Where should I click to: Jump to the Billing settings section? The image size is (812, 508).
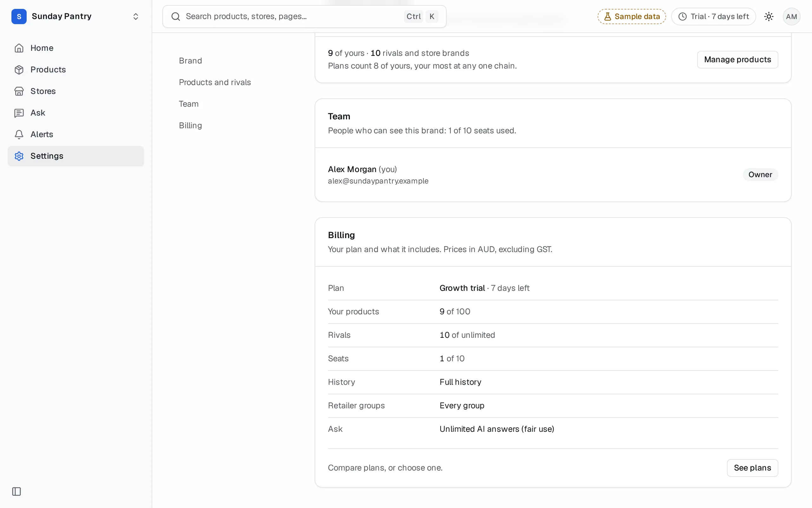point(190,125)
